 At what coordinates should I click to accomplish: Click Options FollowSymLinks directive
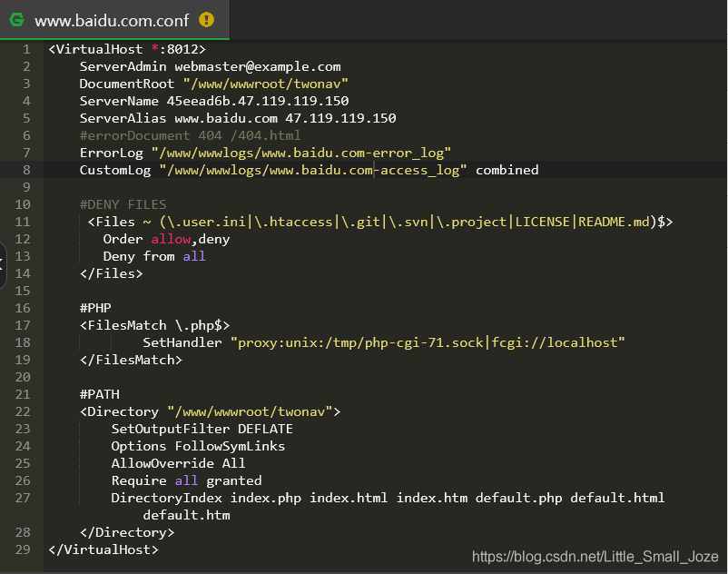tap(198, 446)
